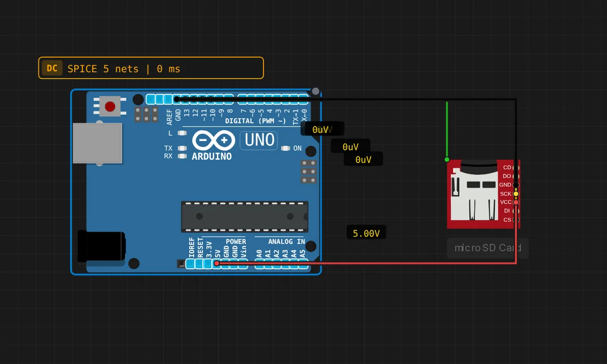This screenshot has width=607, height=364.
Task: Click the SD module DI pin
Action: coord(515,211)
